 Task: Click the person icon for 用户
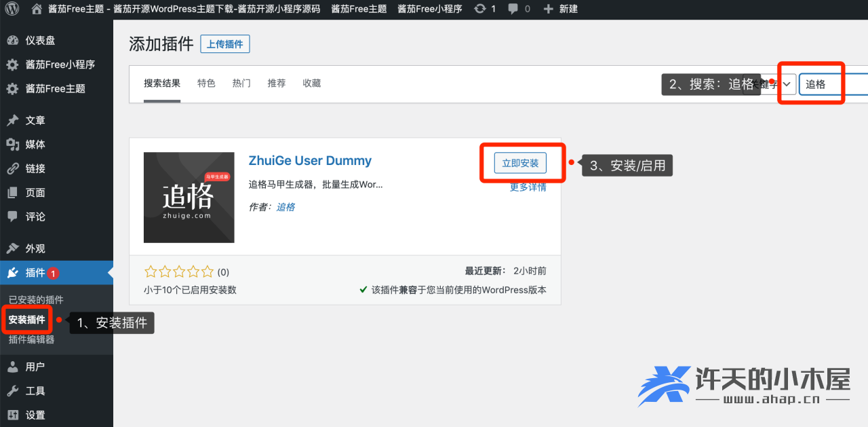12,367
